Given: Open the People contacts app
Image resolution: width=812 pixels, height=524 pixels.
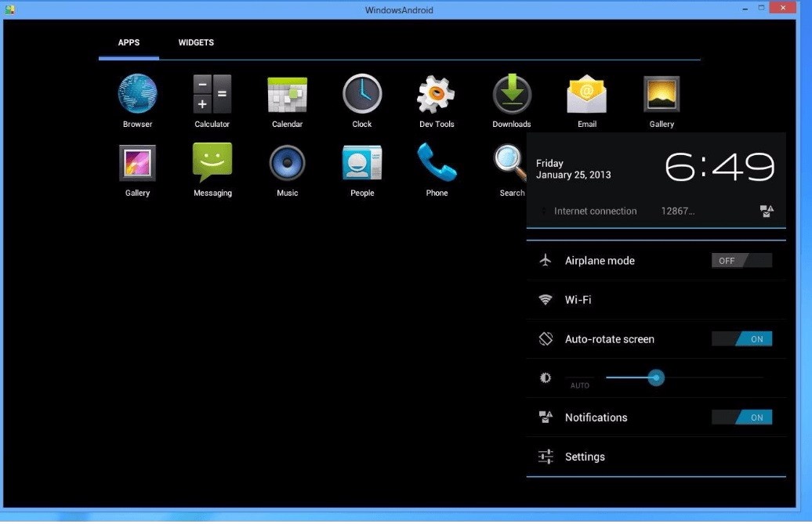Looking at the screenshot, I should tap(362, 163).
